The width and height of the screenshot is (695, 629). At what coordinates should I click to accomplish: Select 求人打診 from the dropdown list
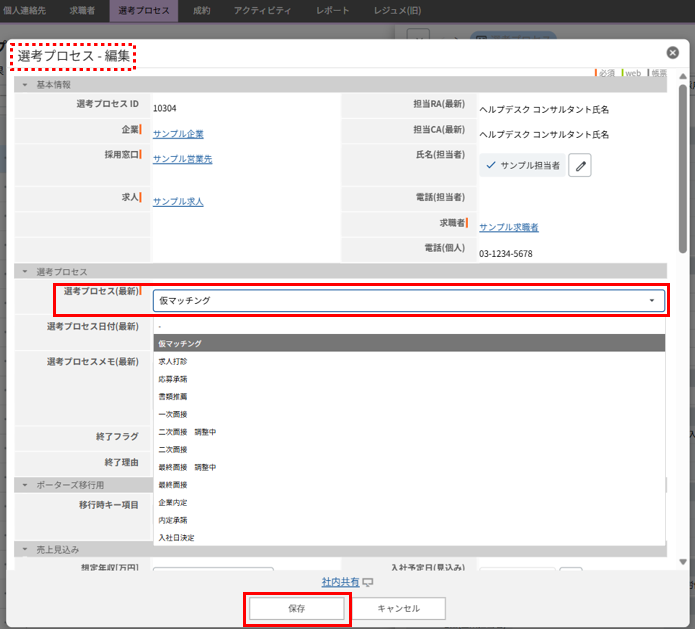(173, 361)
